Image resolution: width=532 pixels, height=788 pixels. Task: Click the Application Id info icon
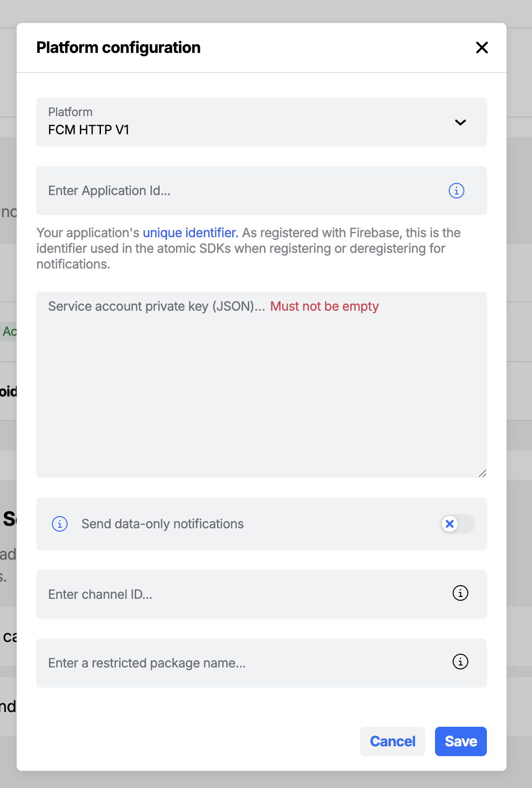tap(456, 191)
